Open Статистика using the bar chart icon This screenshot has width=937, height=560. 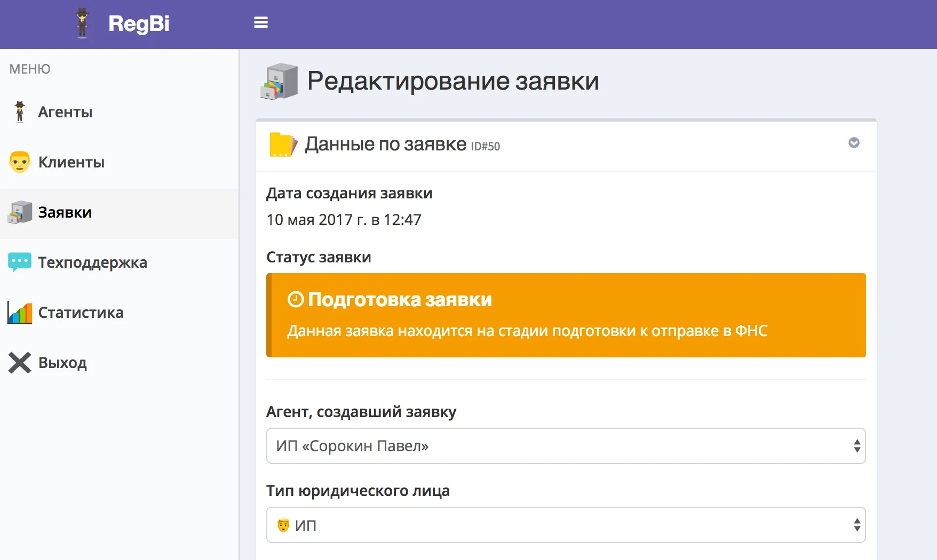point(19,313)
